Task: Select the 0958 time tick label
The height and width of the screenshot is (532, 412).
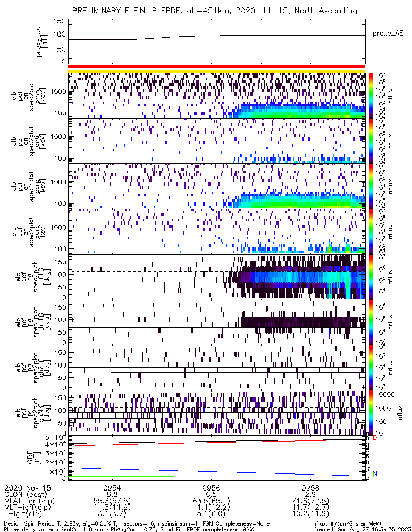Action: pos(310,488)
